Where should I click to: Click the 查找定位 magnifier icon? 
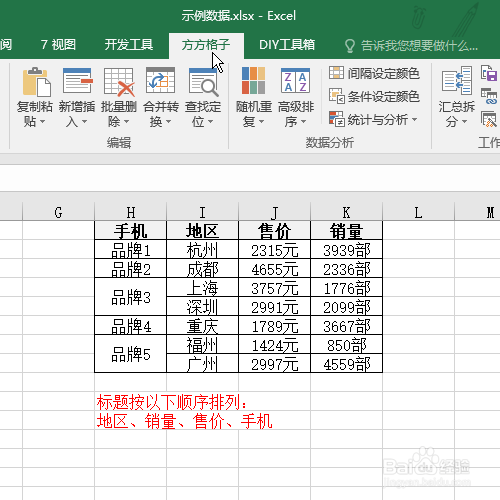click(203, 82)
